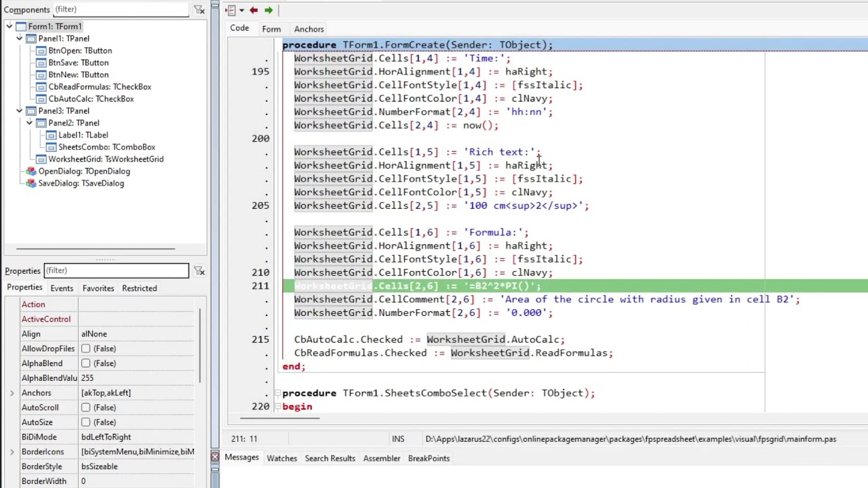
Task: Click the BtnSave component icon
Action: click(x=41, y=63)
